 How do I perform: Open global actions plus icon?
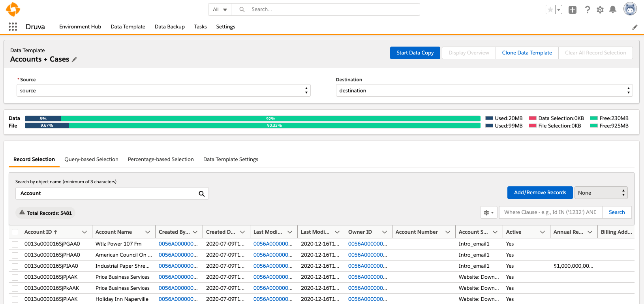[573, 10]
